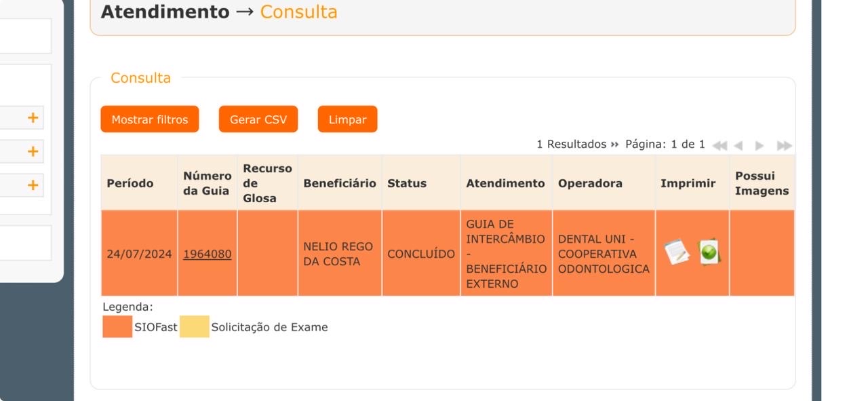Go to the next results page

(x=759, y=145)
